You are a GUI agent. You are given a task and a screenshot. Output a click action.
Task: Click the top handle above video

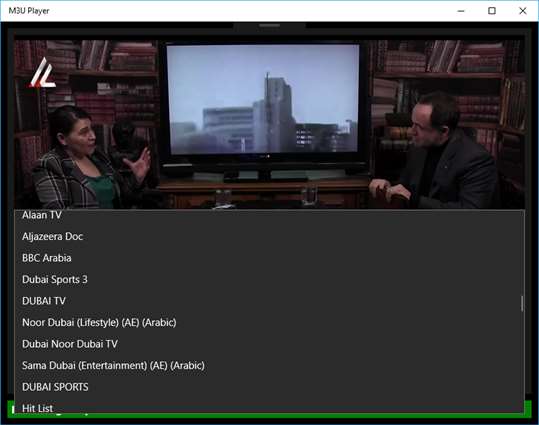point(270,25)
